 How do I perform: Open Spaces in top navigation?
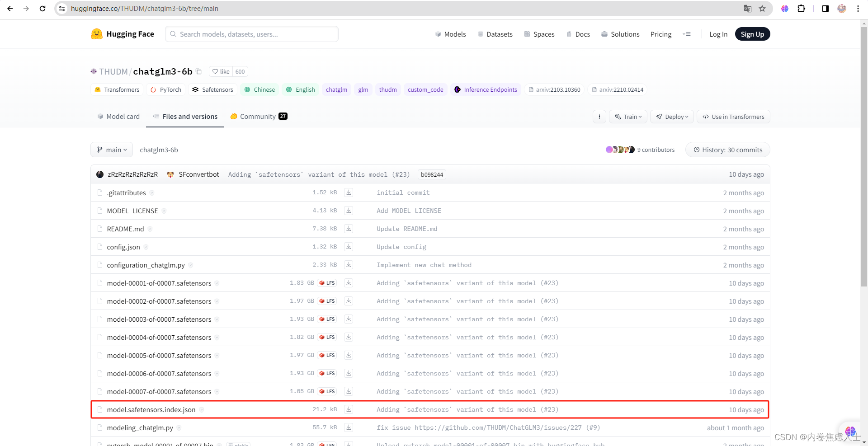539,34
